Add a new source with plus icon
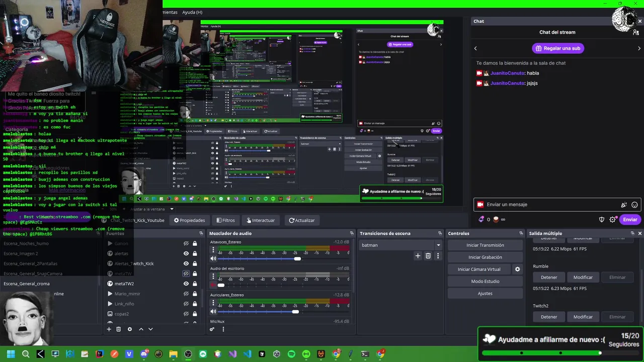Image resolution: width=644 pixels, height=362 pixels. click(x=109, y=329)
